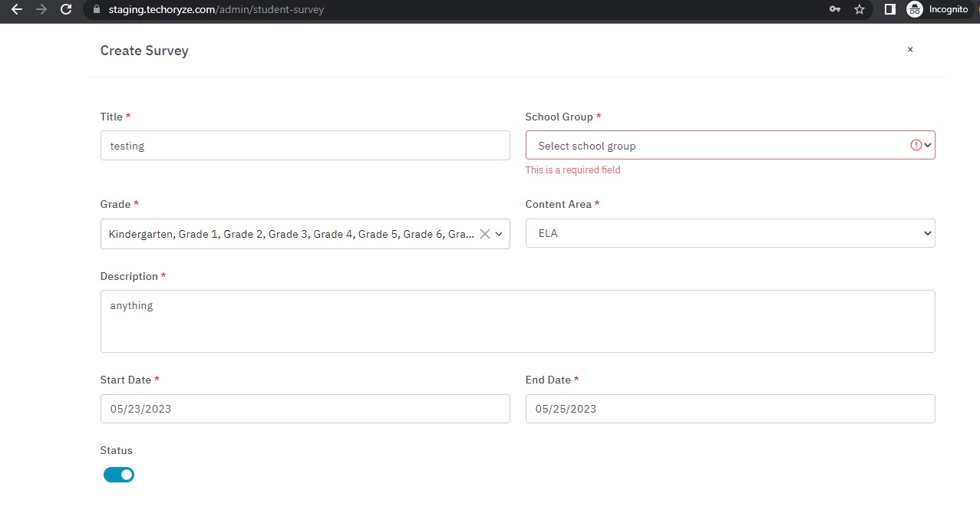Click the red error icon in School Group
980x510 pixels.
click(916, 145)
